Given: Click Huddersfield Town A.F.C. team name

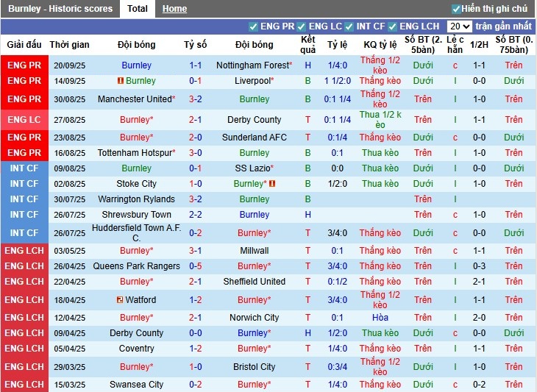Looking at the screenshot, I should coord(136,233).
